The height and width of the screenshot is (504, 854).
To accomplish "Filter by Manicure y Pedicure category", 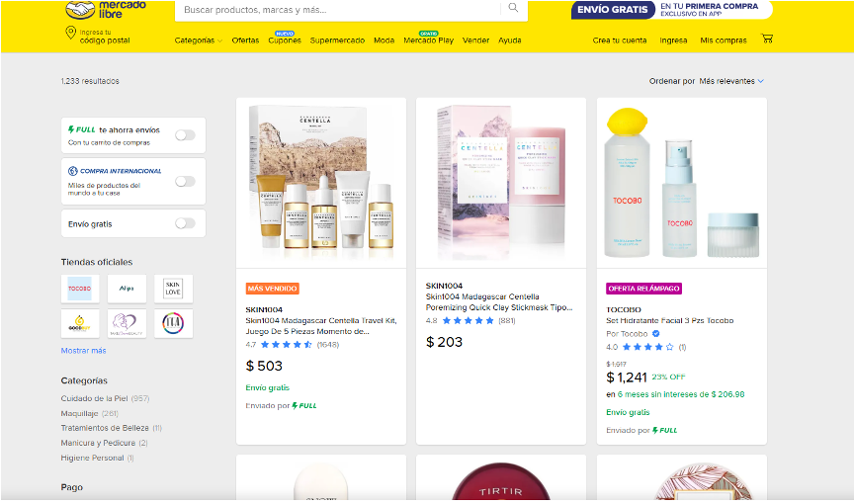I will (x=98, y=443).
